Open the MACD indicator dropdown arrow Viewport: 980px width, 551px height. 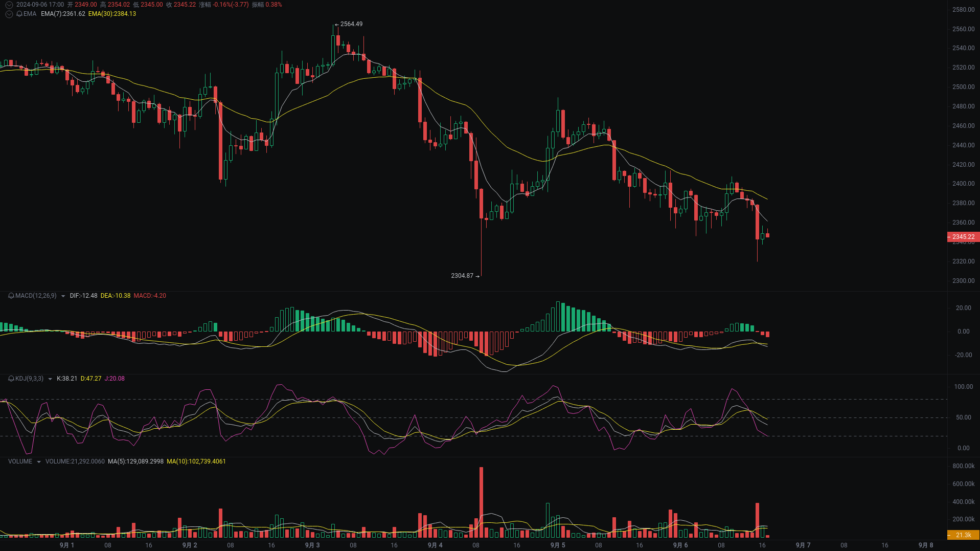coord(63,296)
